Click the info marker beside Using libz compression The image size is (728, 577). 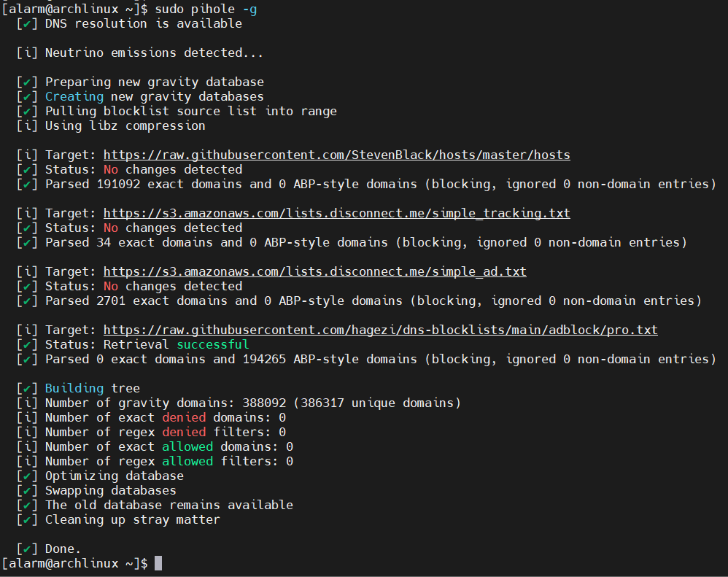pos(27,125)
